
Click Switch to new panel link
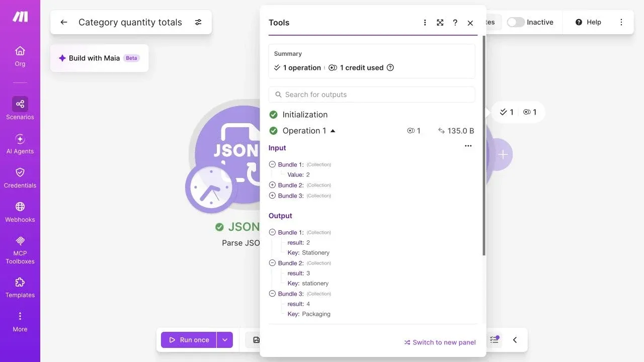pos(440,342)
